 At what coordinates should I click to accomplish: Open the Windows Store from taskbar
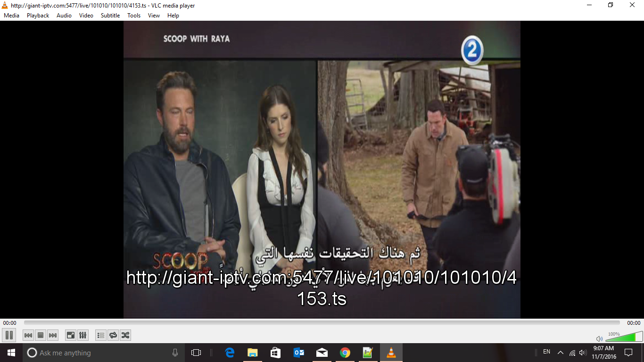point(276,353)
